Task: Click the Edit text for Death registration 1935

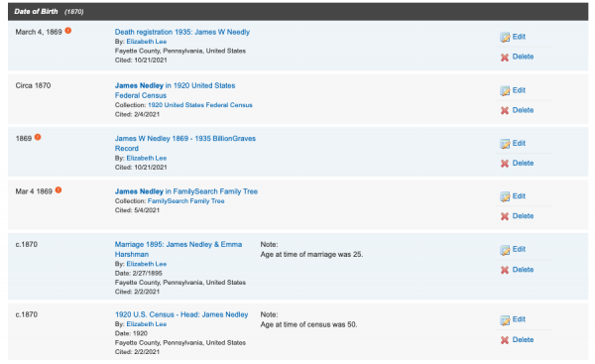Action: [x=519, y=37]
